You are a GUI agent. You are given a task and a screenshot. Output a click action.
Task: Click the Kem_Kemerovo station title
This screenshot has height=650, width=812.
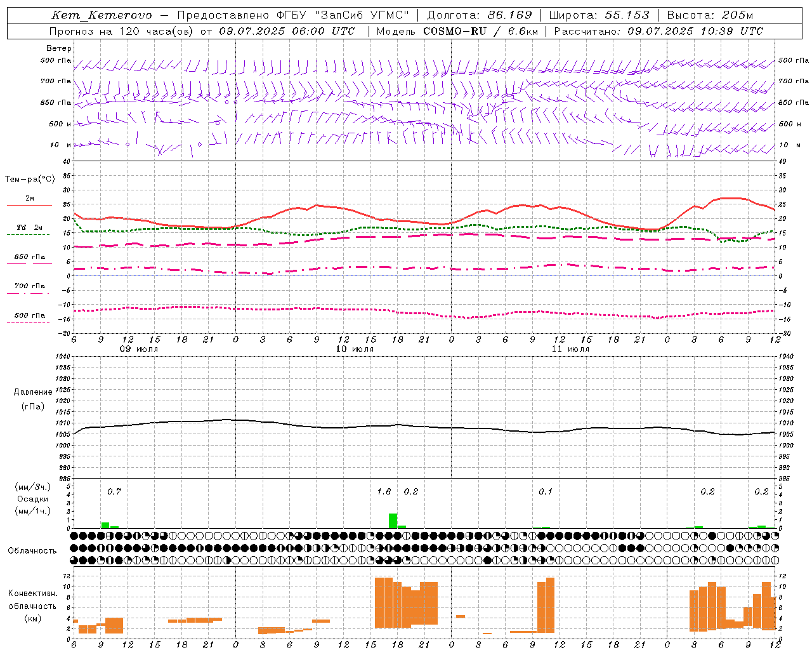tap(101, 15)
